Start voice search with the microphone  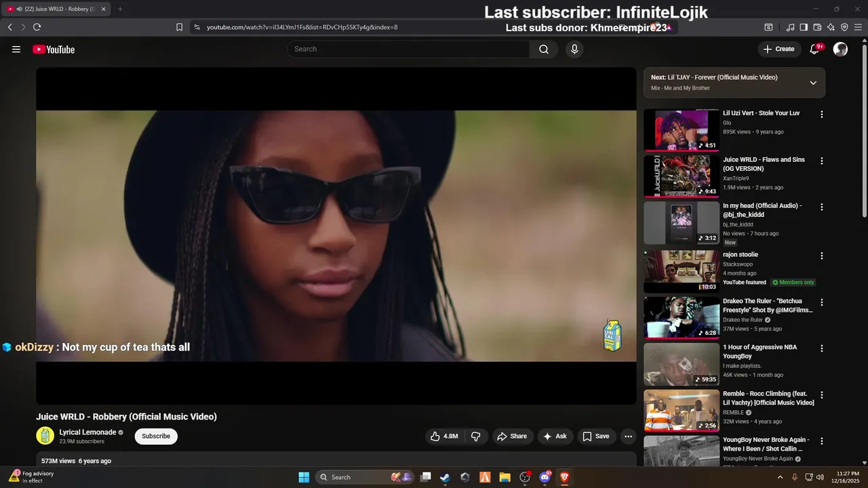(x=574, y=49)
